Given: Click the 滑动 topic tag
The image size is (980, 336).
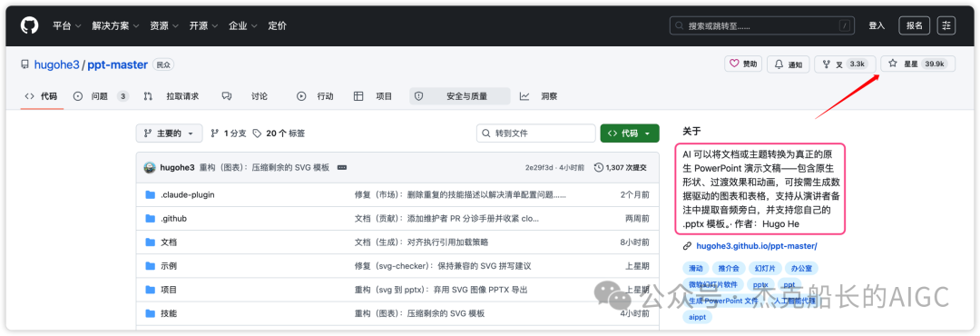Looking at the screenshot, I should [696, 269].
